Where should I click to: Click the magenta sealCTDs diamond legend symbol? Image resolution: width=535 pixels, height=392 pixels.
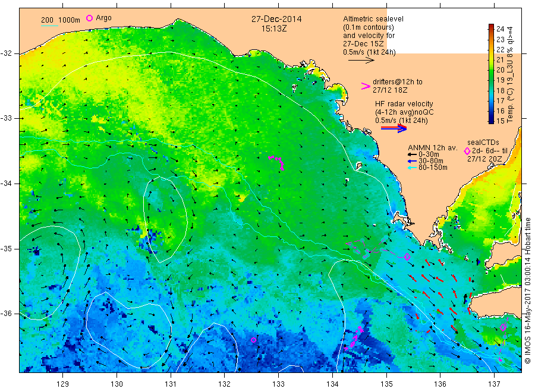467,151
